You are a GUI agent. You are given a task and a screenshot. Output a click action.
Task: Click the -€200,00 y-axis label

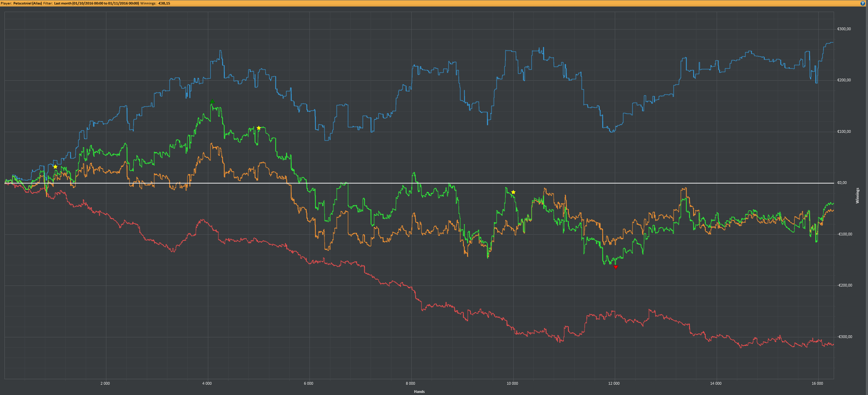tap(844, 286)
